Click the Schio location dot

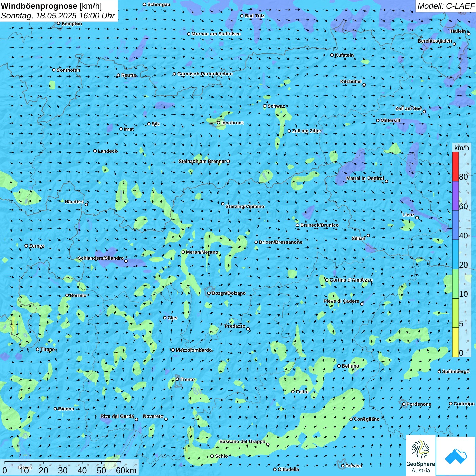212,456
